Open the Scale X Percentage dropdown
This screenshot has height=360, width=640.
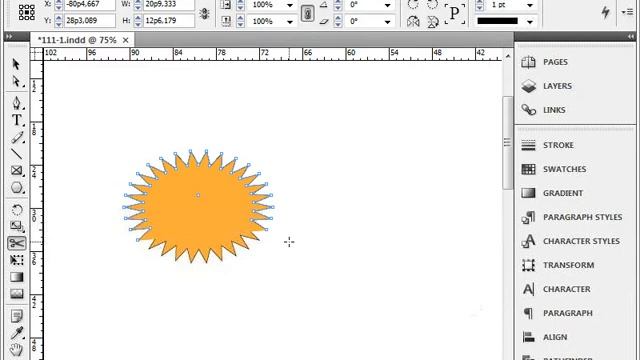[x=290, y=5]
